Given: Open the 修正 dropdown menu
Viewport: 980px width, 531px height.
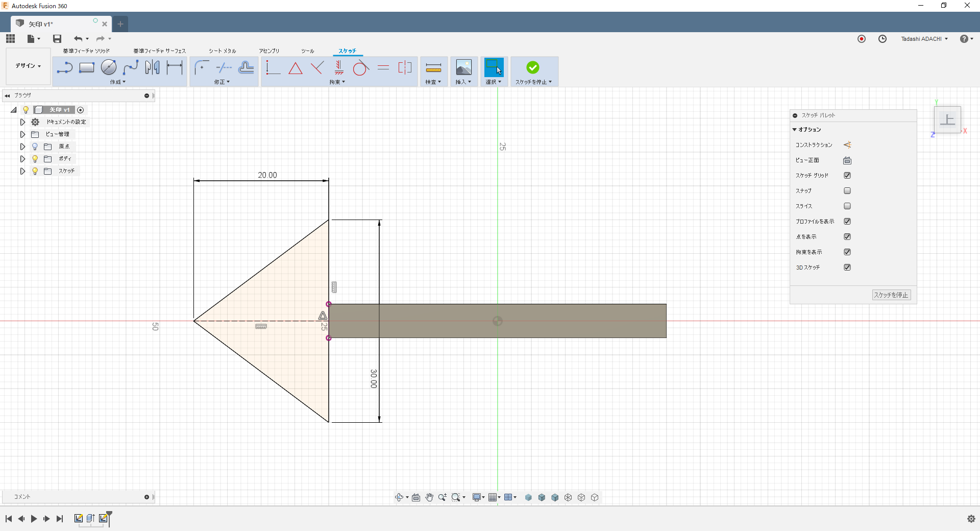Looking at the screenshot, I should 222,82.
